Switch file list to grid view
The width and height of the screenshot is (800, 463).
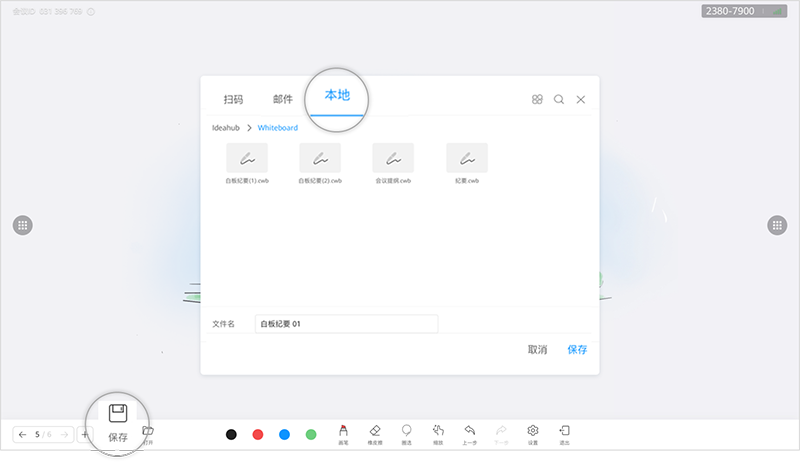(x=537, y=100)
